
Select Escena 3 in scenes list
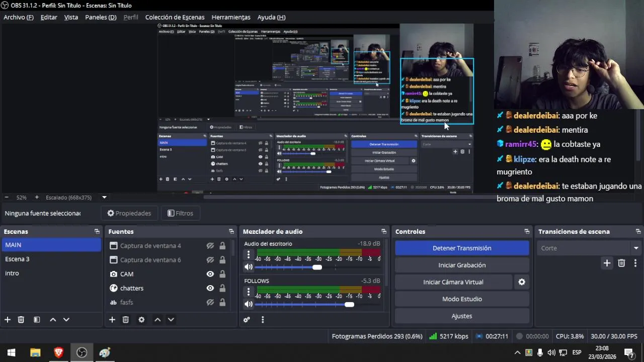51,259
